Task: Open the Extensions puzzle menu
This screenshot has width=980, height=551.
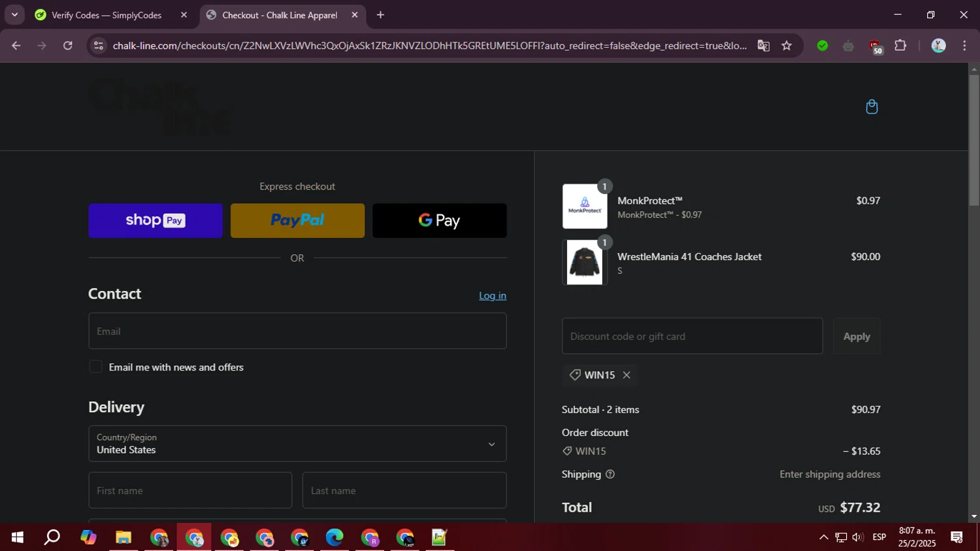Action: coord(900,46)
